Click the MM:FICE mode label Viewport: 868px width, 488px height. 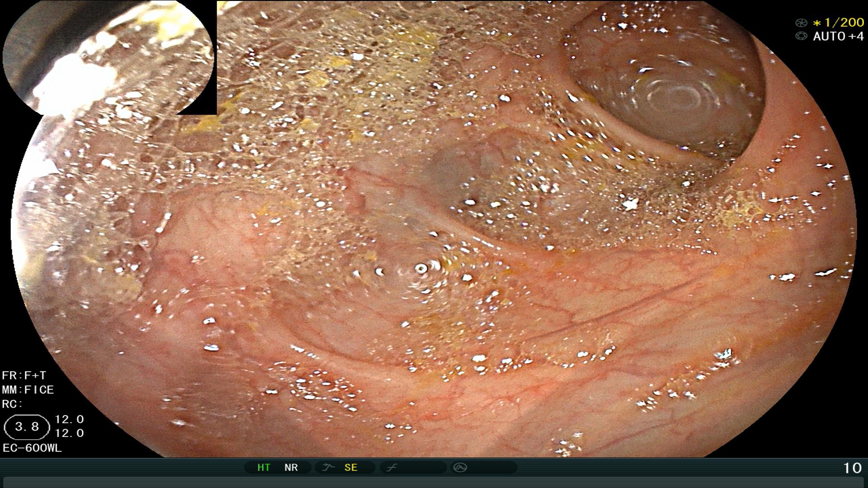(28, 389)
